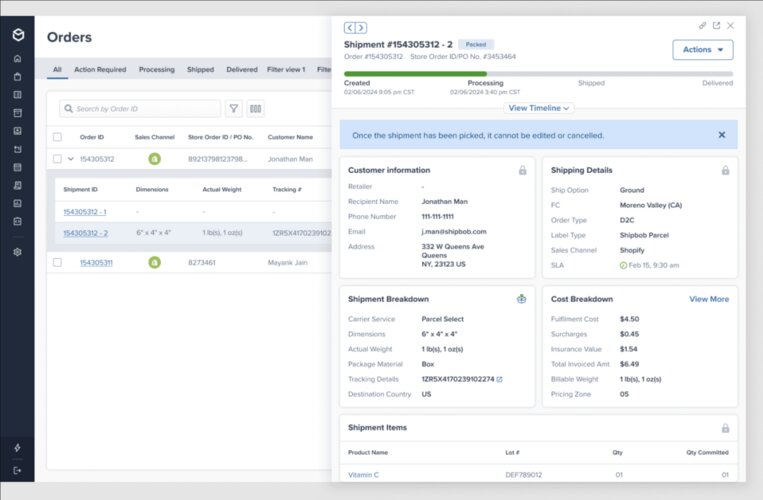Open shipment in new window icon

[716, 25]
